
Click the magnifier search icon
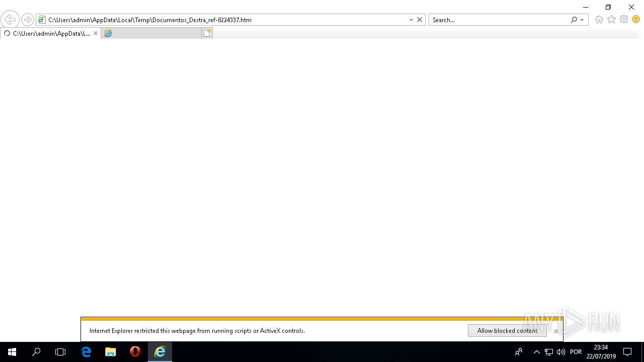click(x=574, y=20)
